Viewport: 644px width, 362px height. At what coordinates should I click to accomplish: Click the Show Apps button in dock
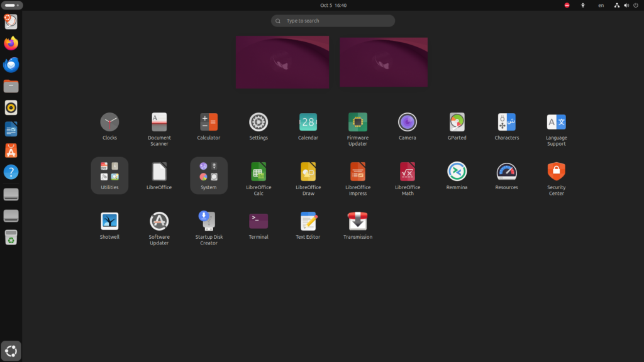pyautogui.click(x=11, y=351)
